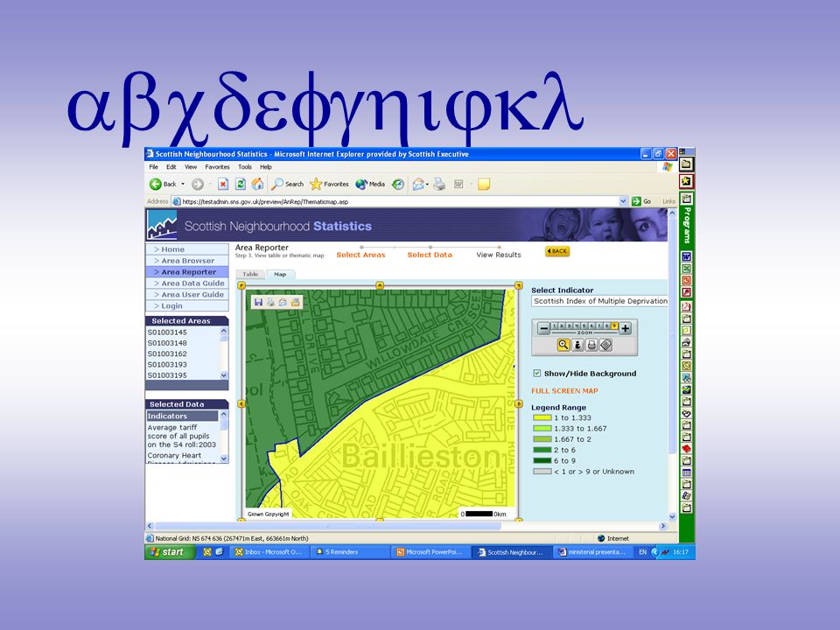Open the Help menu

266,167
